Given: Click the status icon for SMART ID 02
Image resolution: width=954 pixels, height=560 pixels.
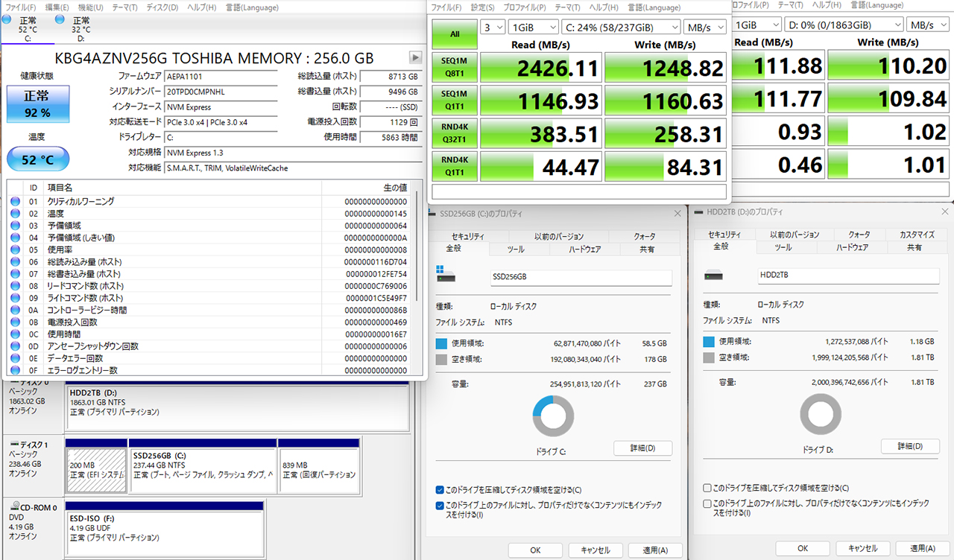Looking at the screenshot, I should click(x=16, y=214).
